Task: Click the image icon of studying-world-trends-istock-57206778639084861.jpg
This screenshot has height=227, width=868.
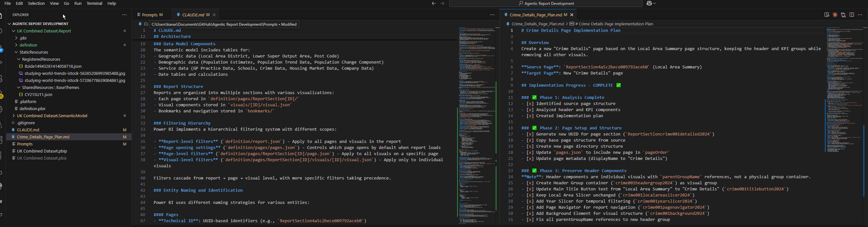Action: pyautogui.click(x=21, y=81)
